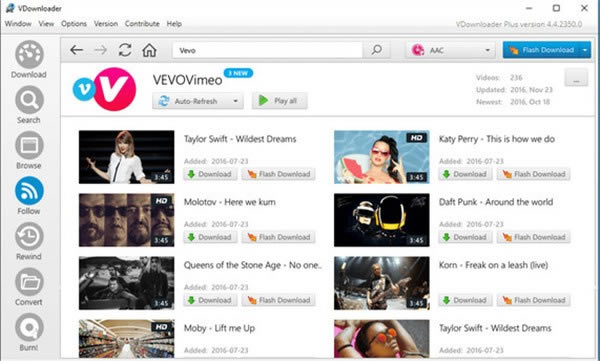The image size is (600, 361).
Task: Open Molotov video thumbnail
Action: [127, 220]
